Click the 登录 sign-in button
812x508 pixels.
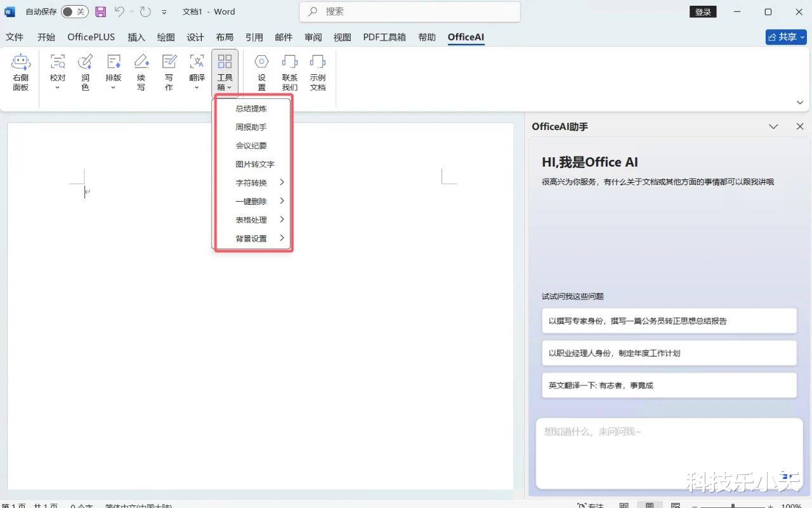[703, 12]
